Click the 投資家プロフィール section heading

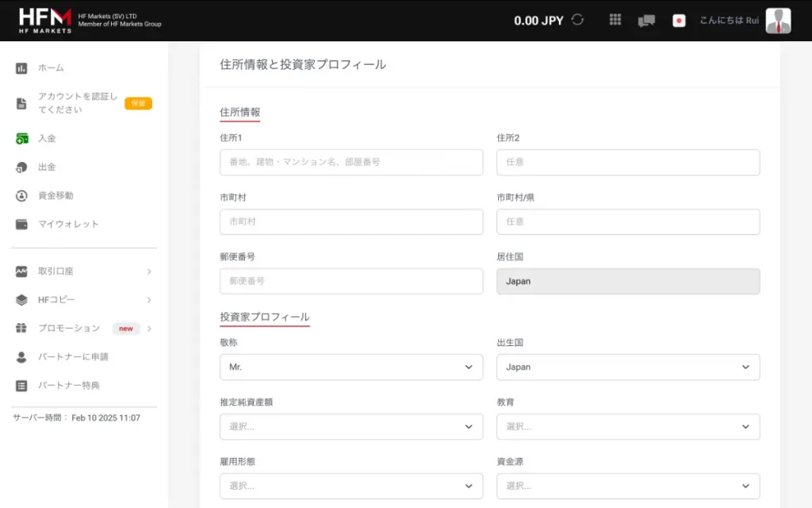tap(265, 317)
